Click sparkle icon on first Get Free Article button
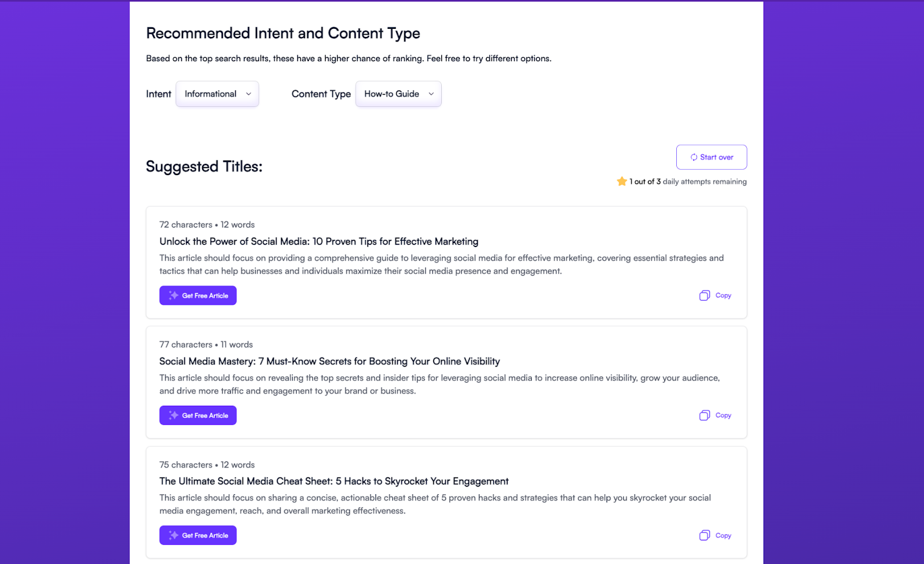 pyautogui.click(x=173, y=296)
